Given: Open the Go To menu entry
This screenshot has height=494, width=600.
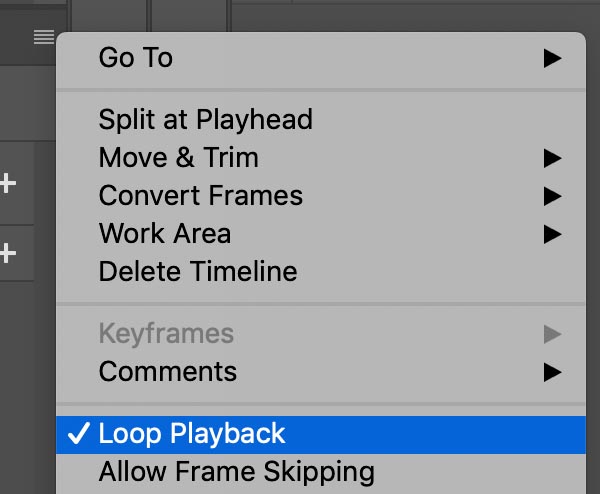Looking at the screenshot, I should click(321, 58).
